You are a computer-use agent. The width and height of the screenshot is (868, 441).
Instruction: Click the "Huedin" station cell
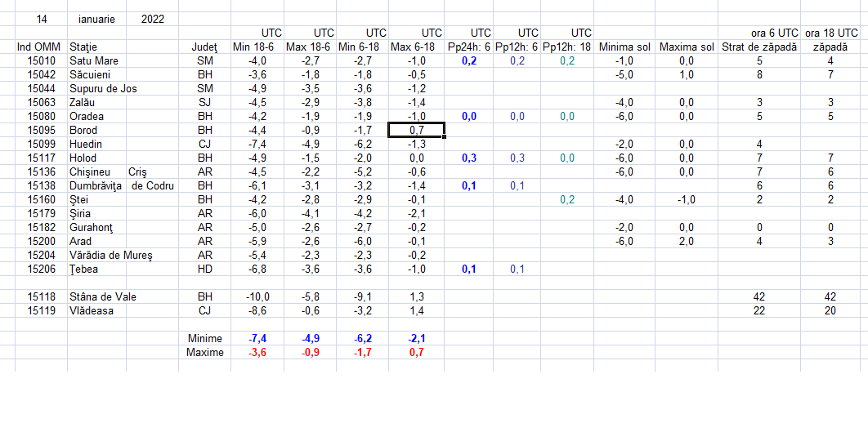(x=86, y=144)
